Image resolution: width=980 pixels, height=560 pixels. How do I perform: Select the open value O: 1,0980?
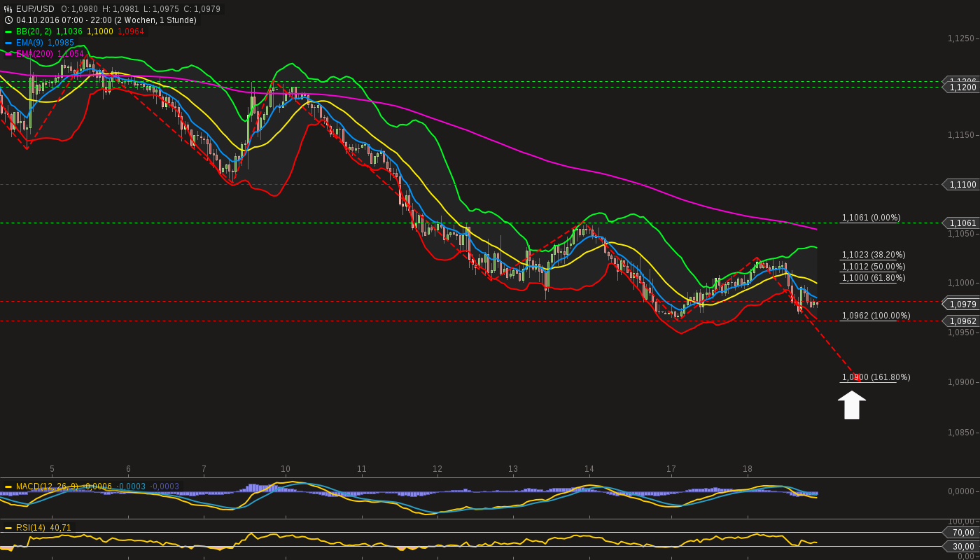coord(79,9)
